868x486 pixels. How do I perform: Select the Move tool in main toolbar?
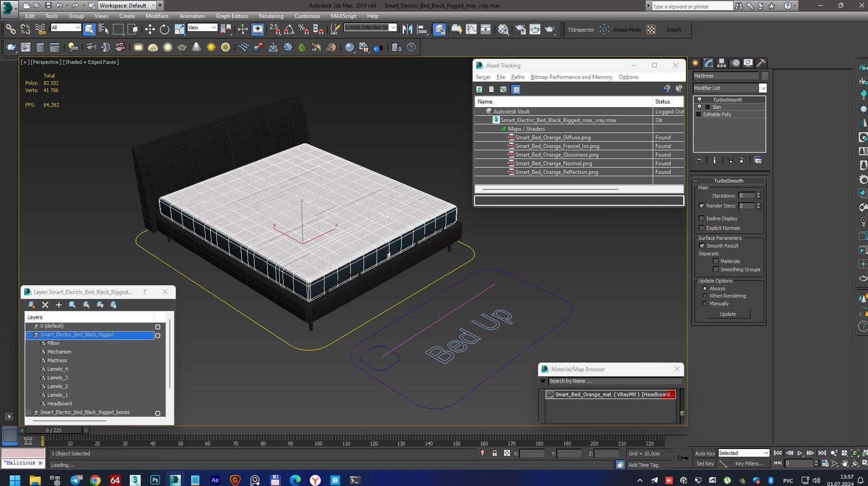pyautogui.click(x=150, y=29)
